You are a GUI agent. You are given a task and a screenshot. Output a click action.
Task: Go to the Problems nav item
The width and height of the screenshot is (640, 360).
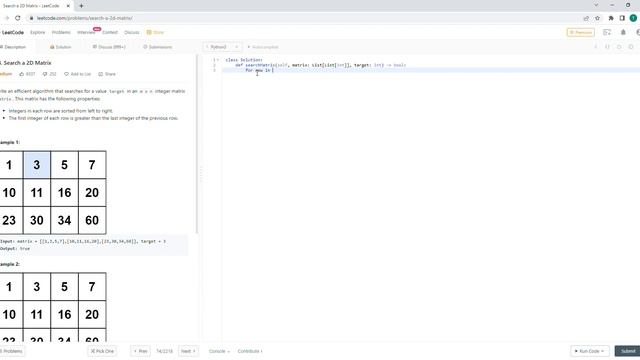(61, 32)
